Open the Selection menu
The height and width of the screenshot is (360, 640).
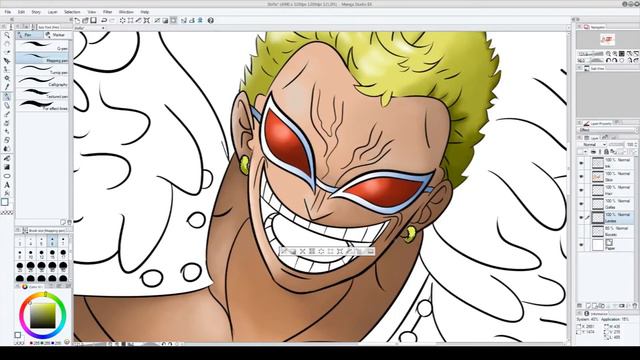pos(72,12)
